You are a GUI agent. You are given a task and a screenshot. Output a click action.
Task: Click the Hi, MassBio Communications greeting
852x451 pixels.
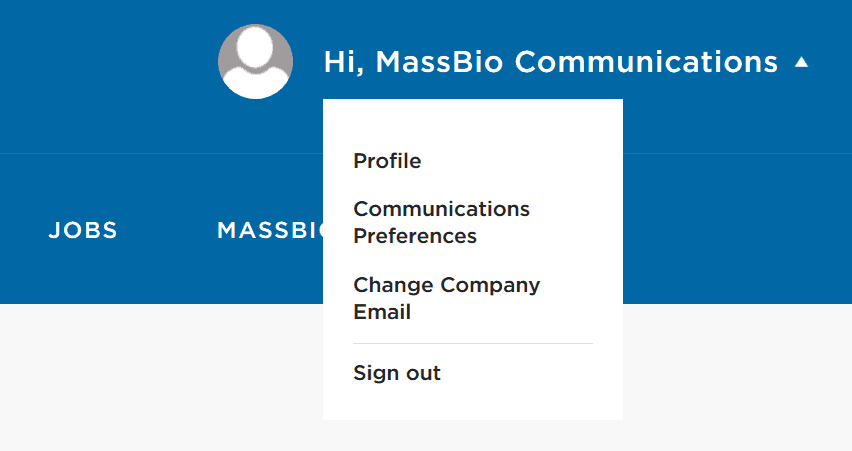(x=550, y=61)
